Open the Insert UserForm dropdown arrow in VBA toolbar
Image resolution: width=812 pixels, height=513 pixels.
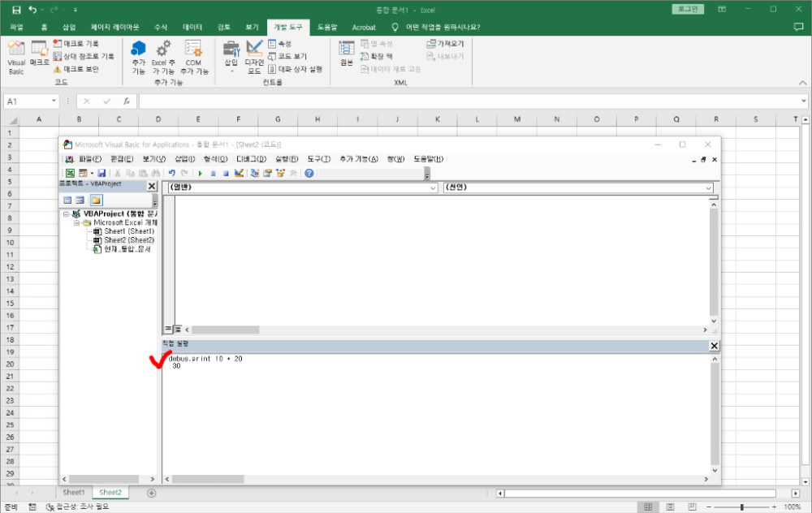92,173
